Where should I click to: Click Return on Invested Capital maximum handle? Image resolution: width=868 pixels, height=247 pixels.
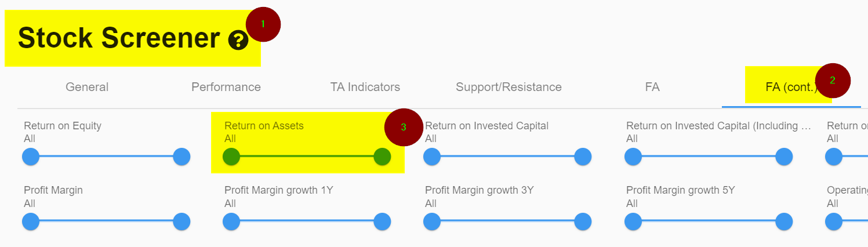point(583,157)
